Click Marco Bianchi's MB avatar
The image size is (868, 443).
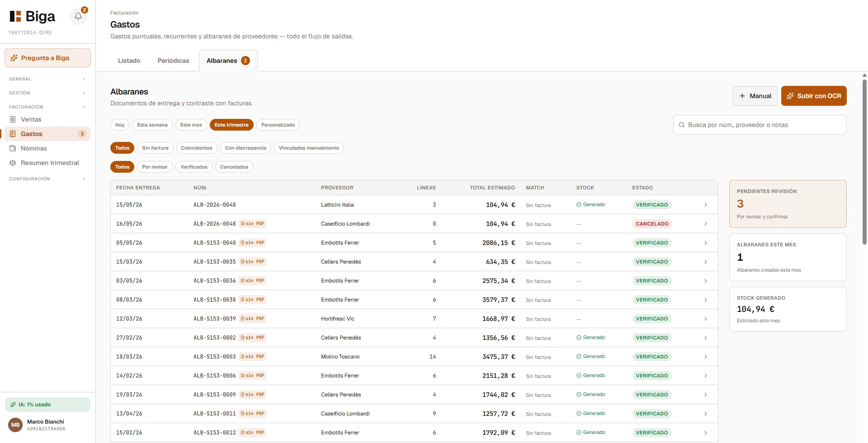(x=15, y=425)
